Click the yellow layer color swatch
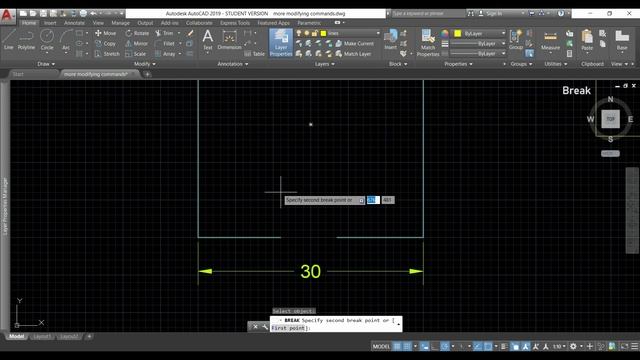 point(323,33)
